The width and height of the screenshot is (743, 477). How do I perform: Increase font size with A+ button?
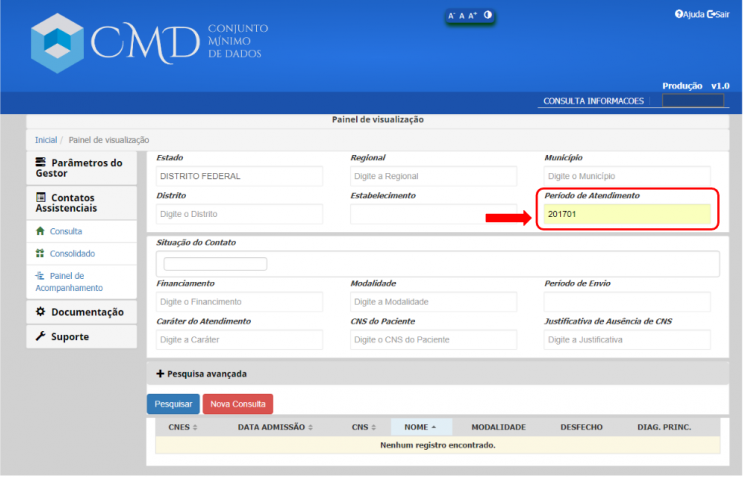pos(473,16)
